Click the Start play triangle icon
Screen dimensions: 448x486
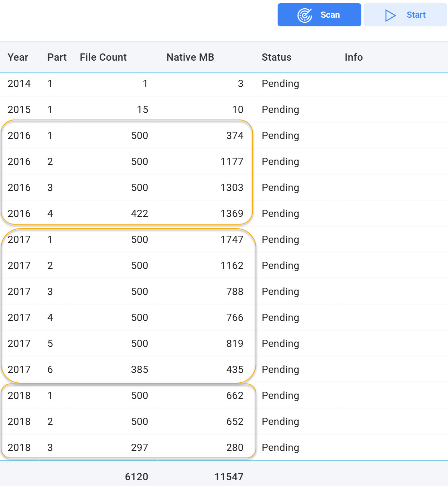coord(390,15)
